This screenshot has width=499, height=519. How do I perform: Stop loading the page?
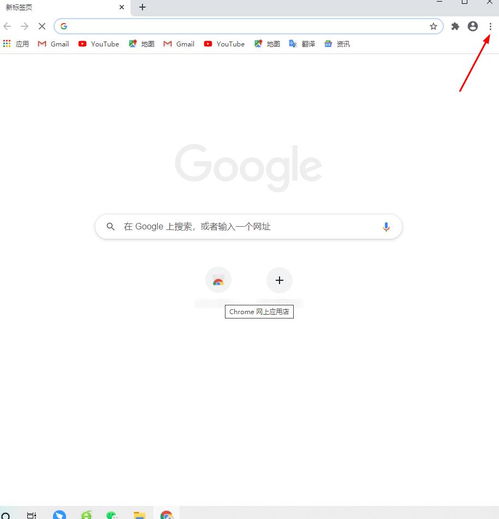tap(42, 26)
